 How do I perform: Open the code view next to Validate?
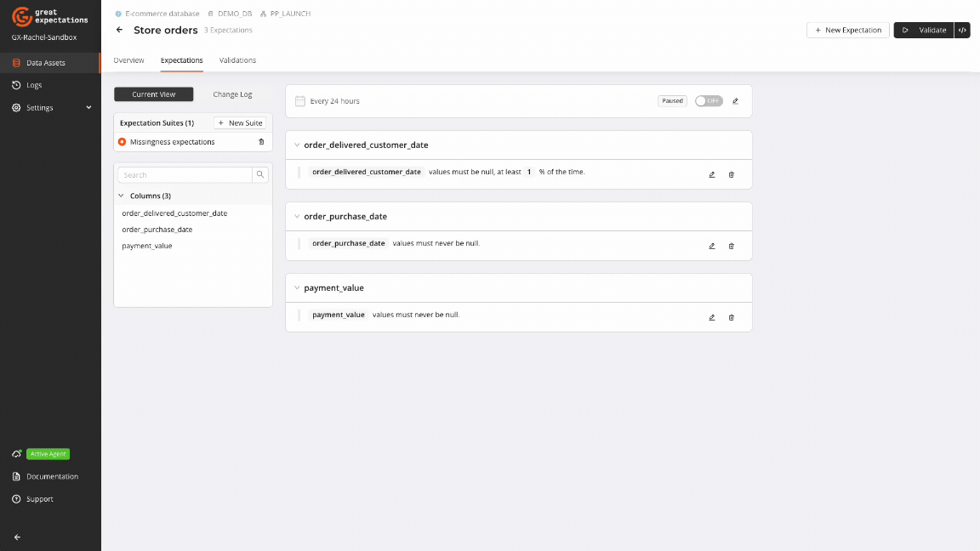click(x=962, y=30)
